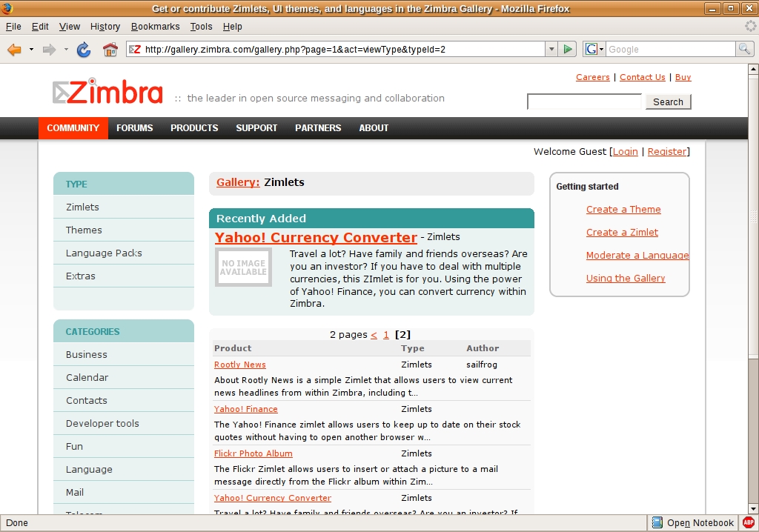Expand the address bar URL dropdown
The width and height of the screenshot is (759, 532).
[x=551, y=49]
